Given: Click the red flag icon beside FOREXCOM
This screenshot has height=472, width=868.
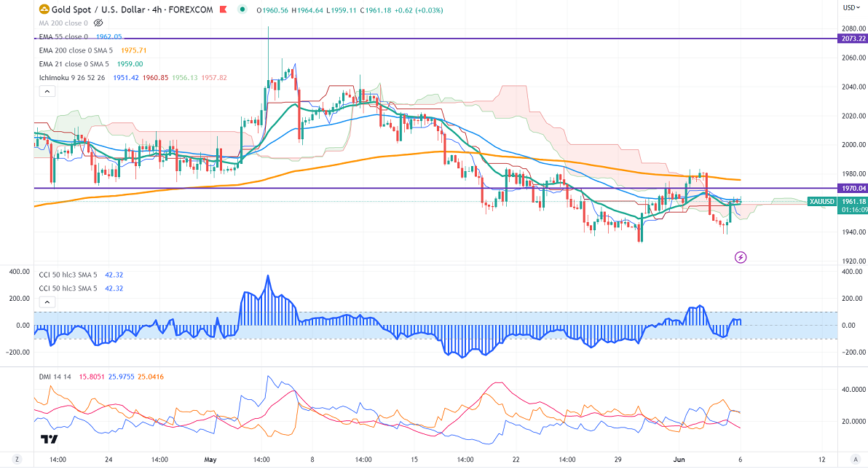Looking at the screenshot, I should click(223, 9).
